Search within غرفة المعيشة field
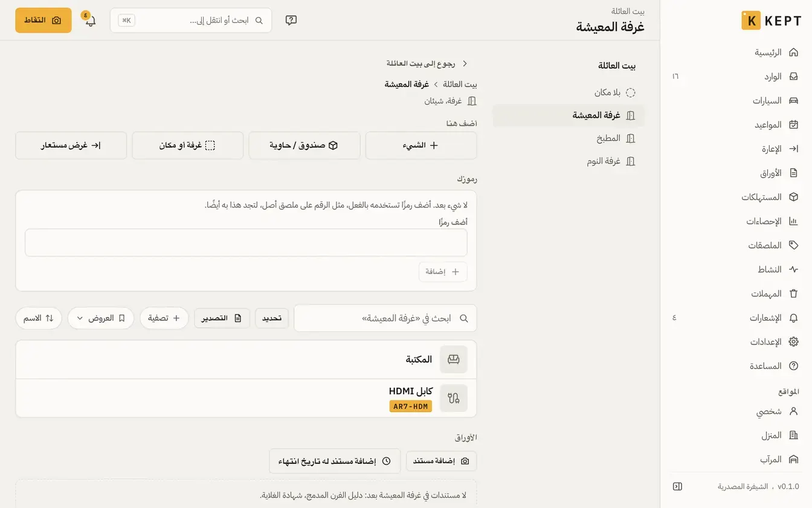 click(x=385, y=318)
